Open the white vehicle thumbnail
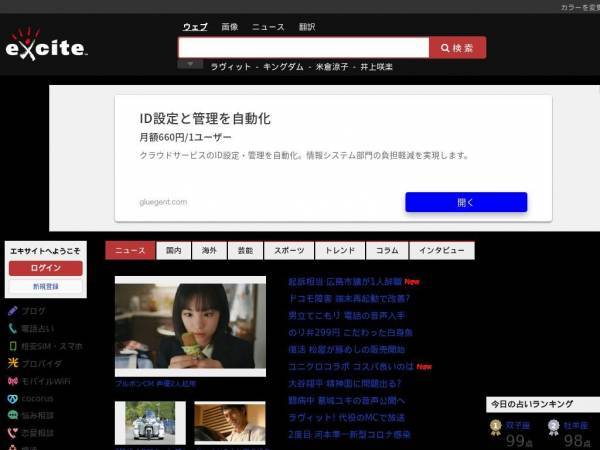Screen dimensions: 600x450 (150, 423)
